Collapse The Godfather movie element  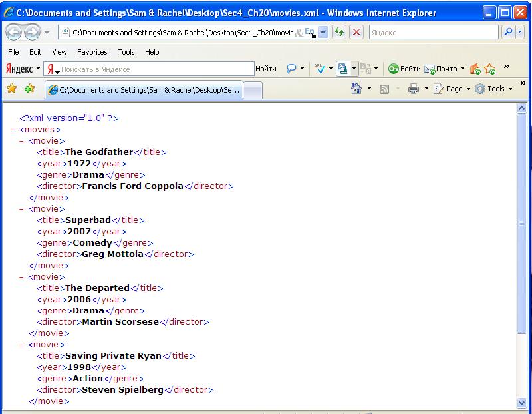click(x=22, y=140)
